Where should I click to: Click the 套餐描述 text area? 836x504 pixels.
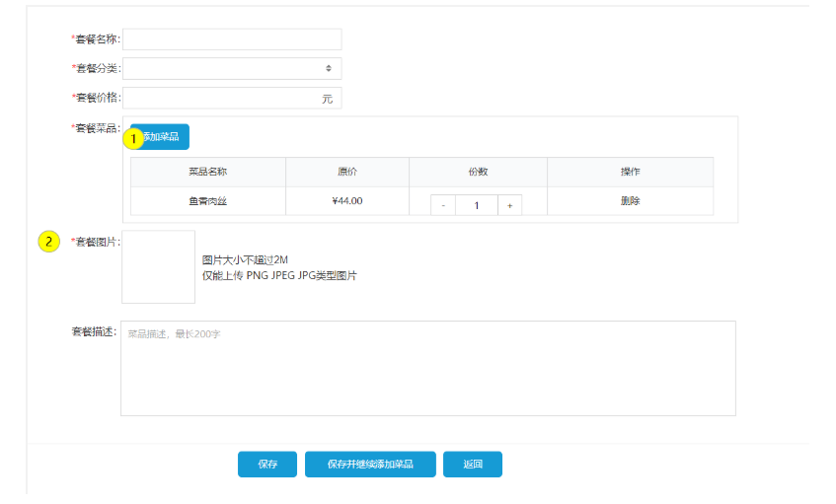pos(428,368)
